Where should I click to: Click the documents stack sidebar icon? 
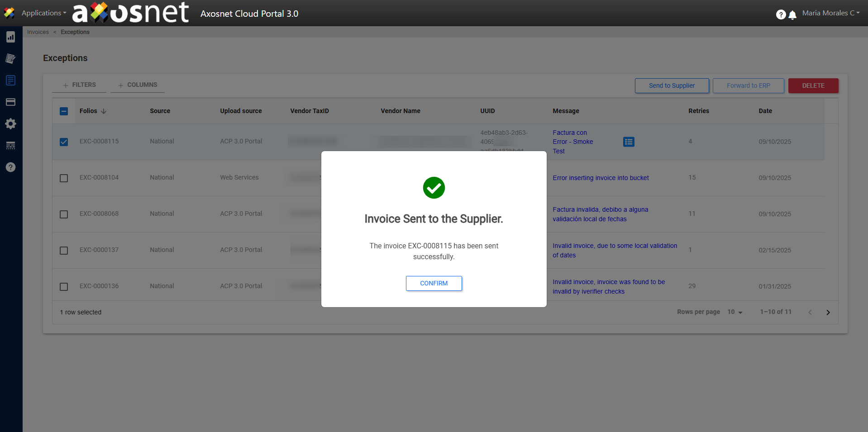(10, 59)
